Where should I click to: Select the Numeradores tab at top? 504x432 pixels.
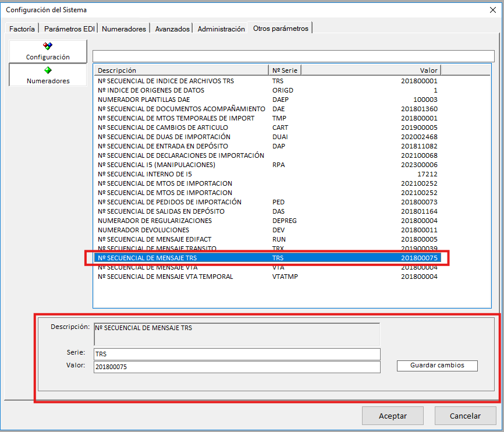pyautogui.click(x=124, y=29)
